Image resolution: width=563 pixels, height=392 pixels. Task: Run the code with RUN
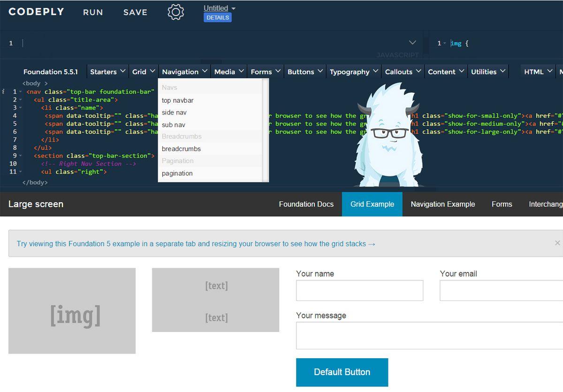(93, 13)
